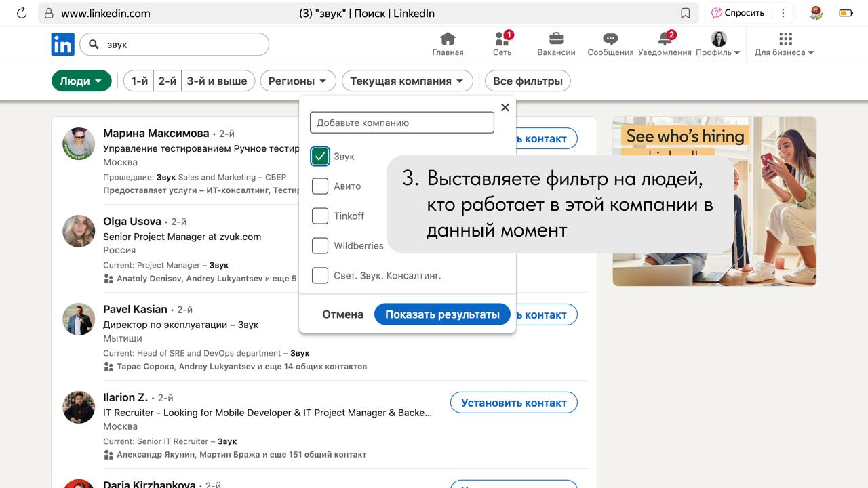This screenshot has width=868, height=488.
Task: Click the Спросить assistant button
Action: point(738,13)
